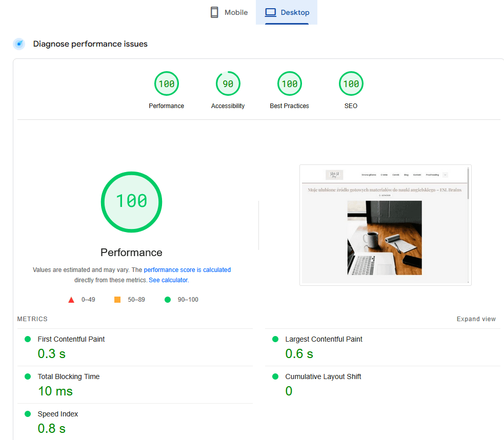Click the '90–100' legend range text

[188, 300]
